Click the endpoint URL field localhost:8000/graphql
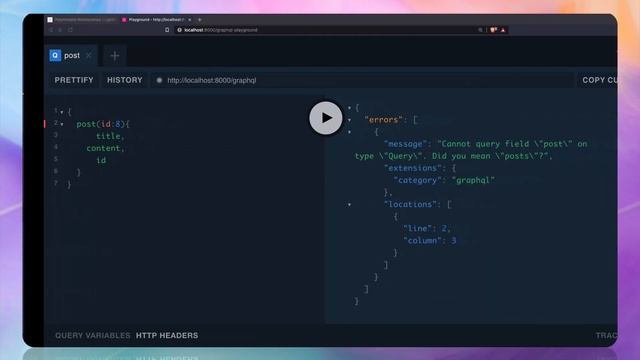This screenshot has height=360, width=640. click(362, 80)
